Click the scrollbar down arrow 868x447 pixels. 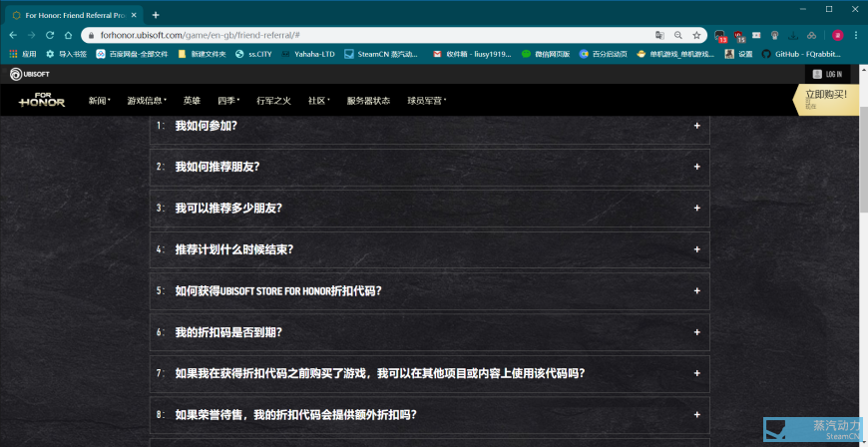(x=863, y=441)
